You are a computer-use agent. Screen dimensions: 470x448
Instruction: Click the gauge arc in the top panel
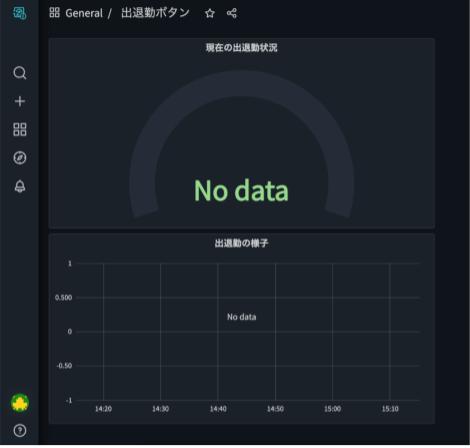(241, 85)
